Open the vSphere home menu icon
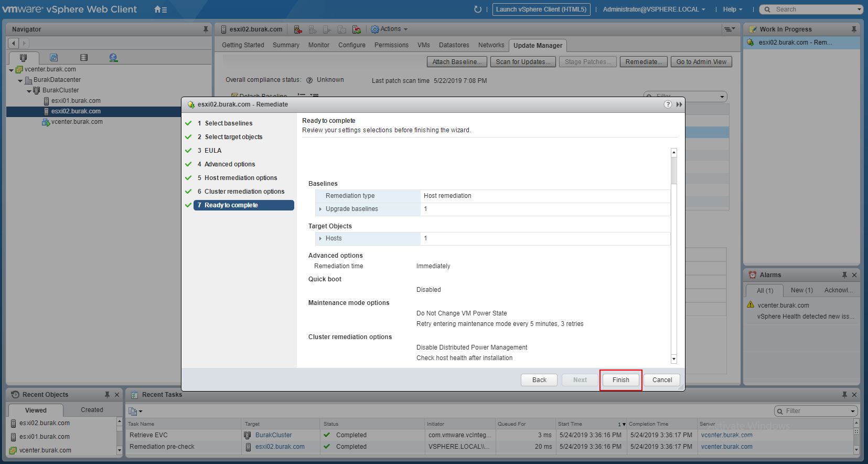Screen dimensions: 868x464 click(x=160, y=9)
